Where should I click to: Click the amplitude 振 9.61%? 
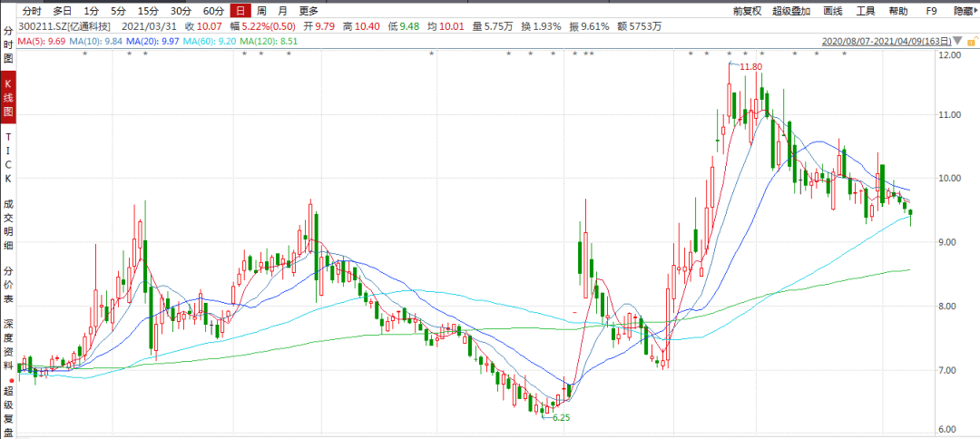589,27
